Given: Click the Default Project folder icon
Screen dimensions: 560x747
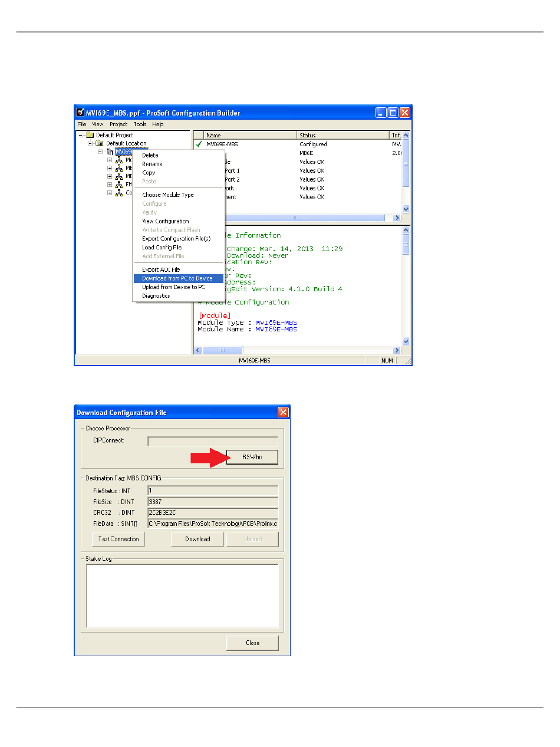Looking at the screenshot, I should [x=90, y=135].
